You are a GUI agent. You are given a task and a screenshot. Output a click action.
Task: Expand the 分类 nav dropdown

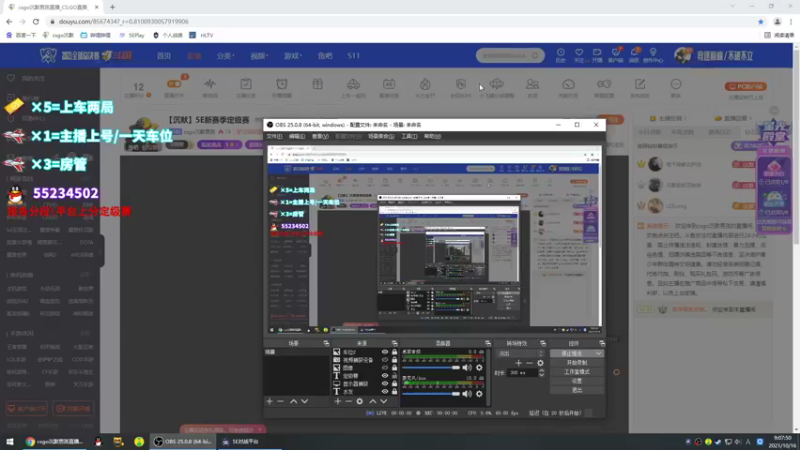click(x=226, y=56)
